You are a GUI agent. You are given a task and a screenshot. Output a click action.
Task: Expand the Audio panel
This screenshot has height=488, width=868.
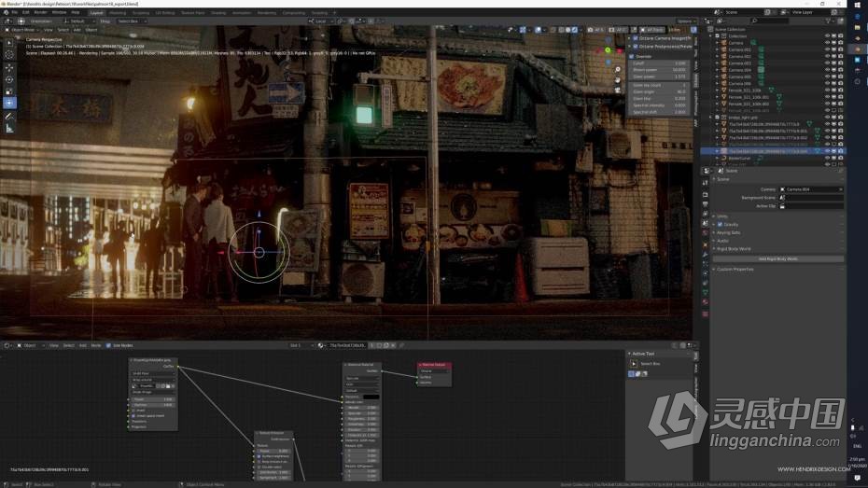pos(722,242)
